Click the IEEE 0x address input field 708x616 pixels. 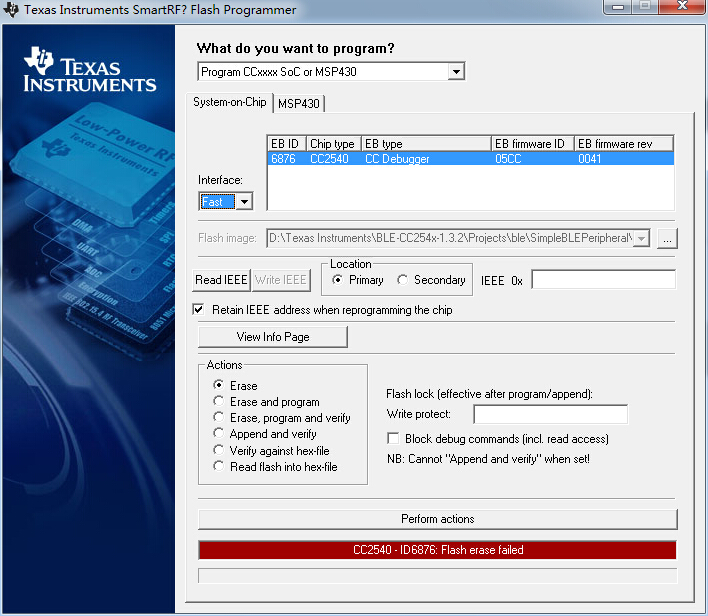pos(604,280)
